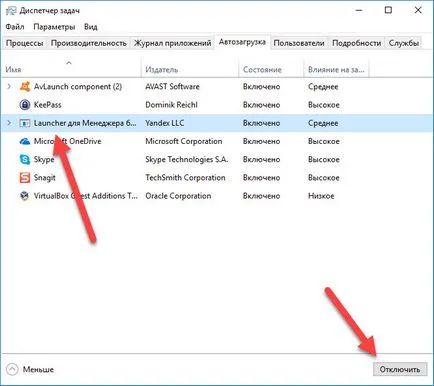
Task: Click the Меньше label to show fewer details
Action: [x=38, y=369]
